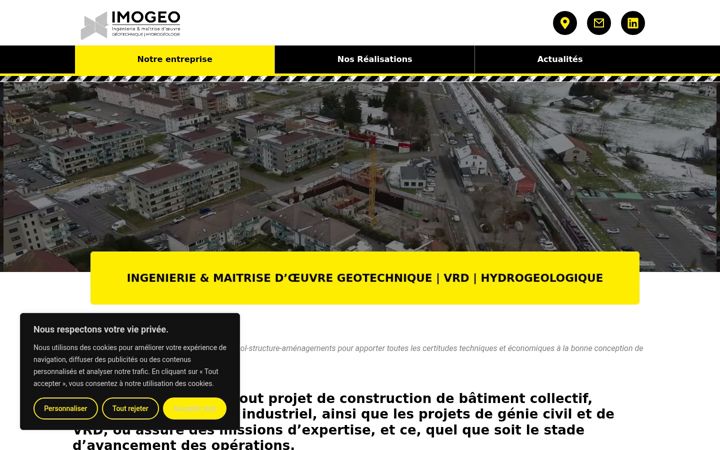Image resolution: width=720 pixels, height=450 pixels.
Task: Click the Personnaliser cookie button
Action: [66, 408]
